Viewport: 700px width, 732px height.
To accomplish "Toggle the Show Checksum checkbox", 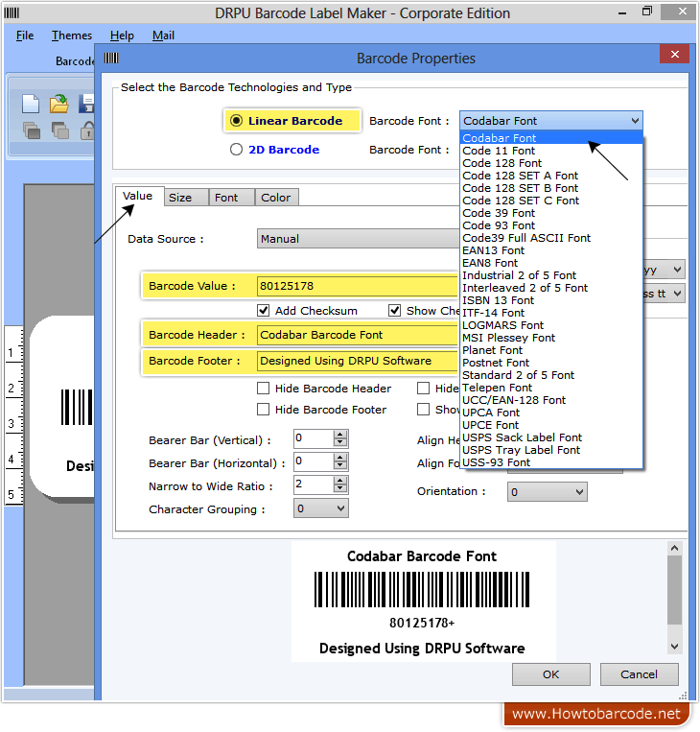I will [395, 311].
